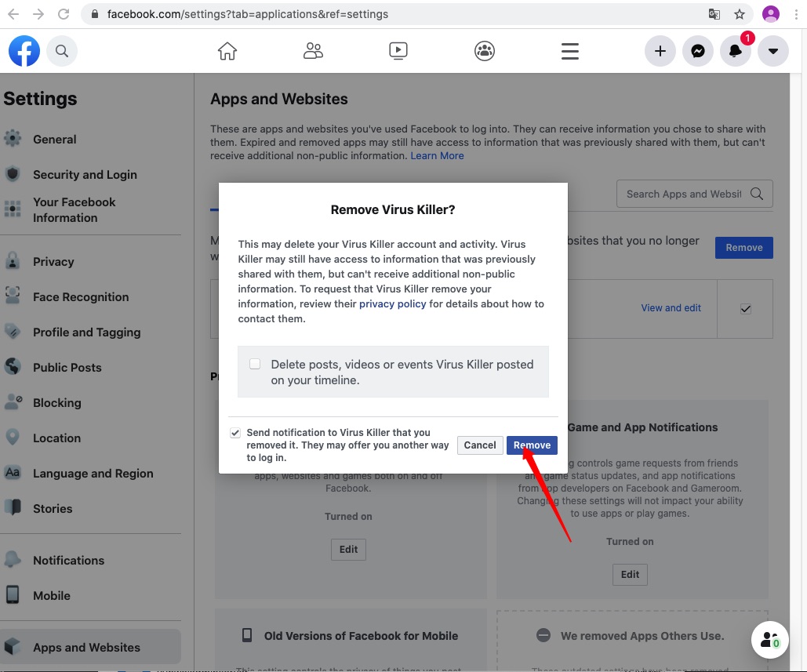Open Messenger icon
The width and height of the screenshot is (807, 672).
click(x=697, y=51)
